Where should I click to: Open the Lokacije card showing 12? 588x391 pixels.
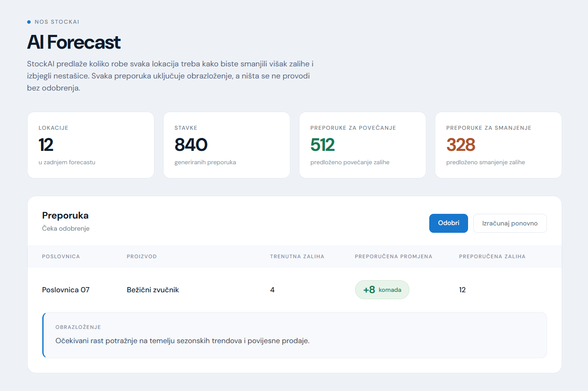[x=91, y=145]
